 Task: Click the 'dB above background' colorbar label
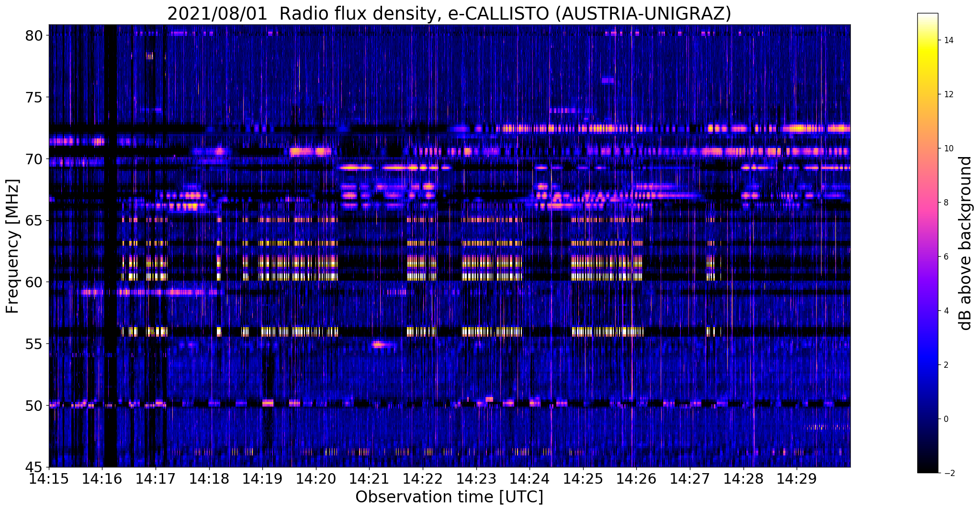click(966, 243)
